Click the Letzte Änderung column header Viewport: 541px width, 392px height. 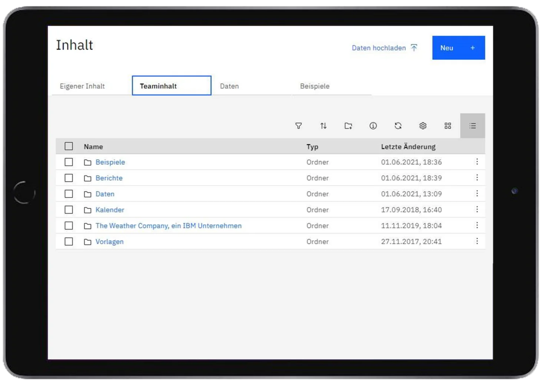(x=408, y=147)
